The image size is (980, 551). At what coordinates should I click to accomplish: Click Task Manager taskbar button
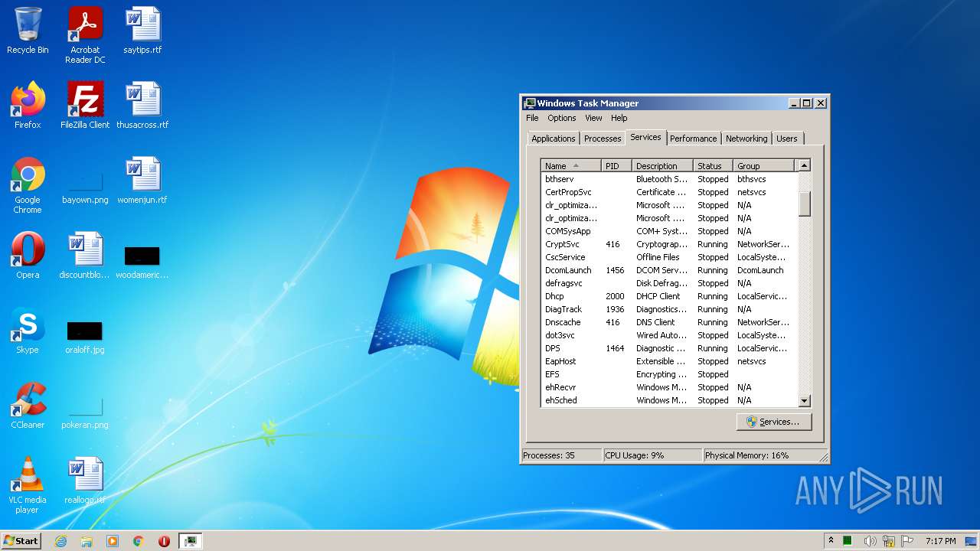pyautogui.click(x=190, y=541)
